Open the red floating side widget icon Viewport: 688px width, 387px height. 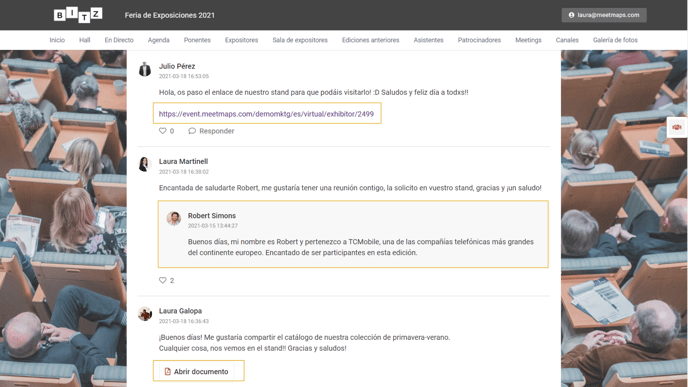point(677,127)
